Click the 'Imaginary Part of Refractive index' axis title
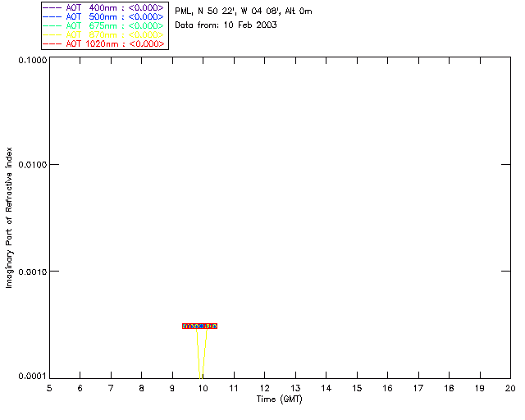 coord(9,217)
